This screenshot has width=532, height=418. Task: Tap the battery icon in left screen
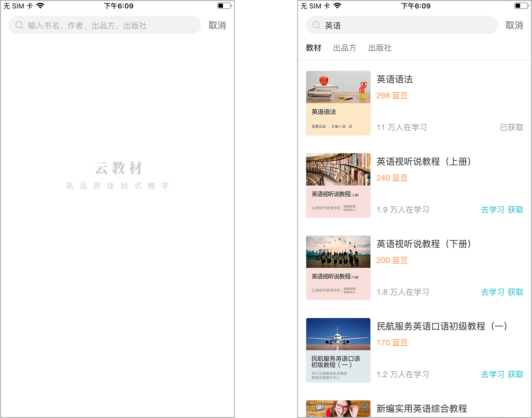click(224, 6)
